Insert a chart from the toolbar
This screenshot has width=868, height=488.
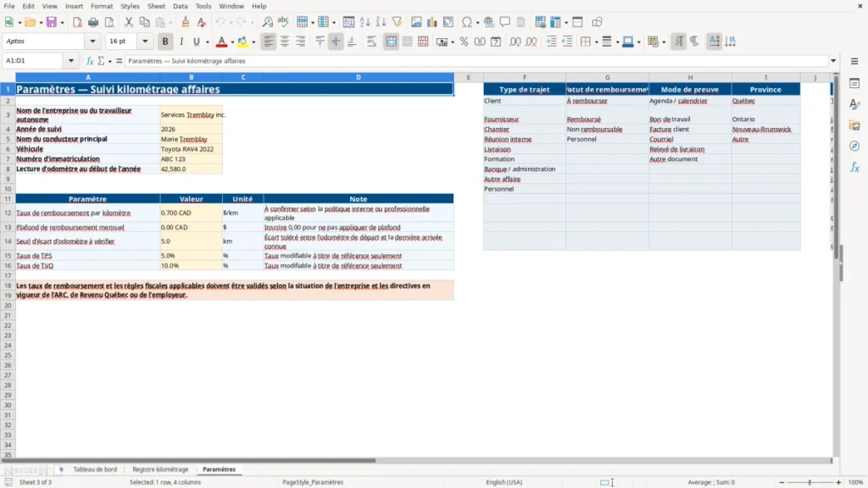pyautogui.click(x=431, y=22)
